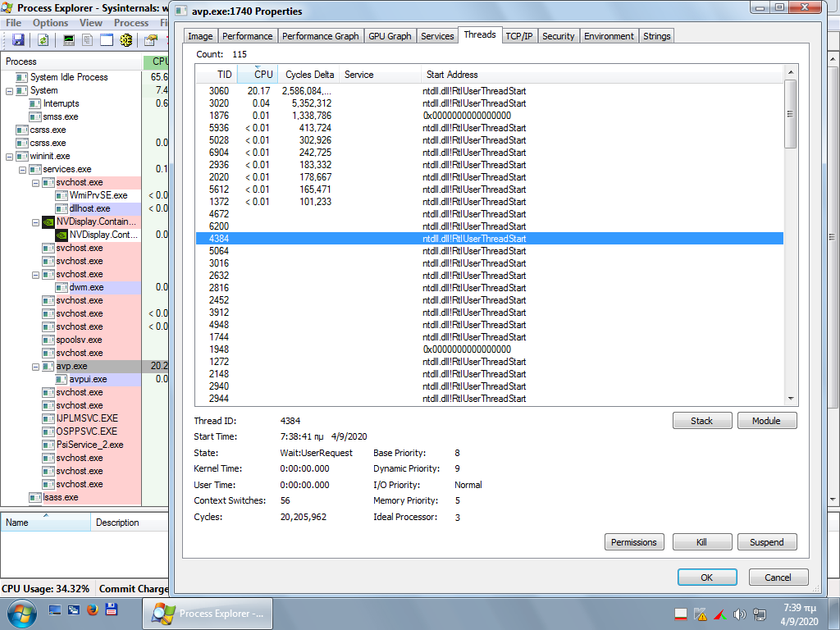Click the floppy disk quick launch icon
The height and width of the screenshot is (630, 840).
coord(112,609)
